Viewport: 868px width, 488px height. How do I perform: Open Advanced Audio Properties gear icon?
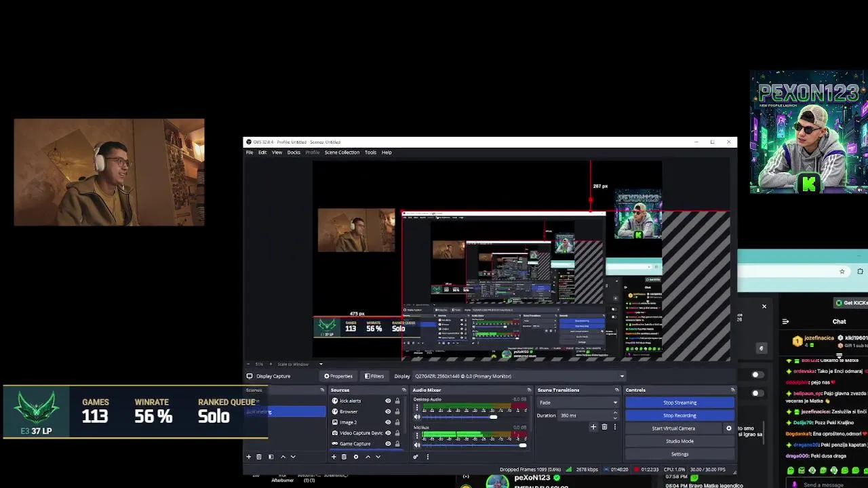tap(416, 457)
